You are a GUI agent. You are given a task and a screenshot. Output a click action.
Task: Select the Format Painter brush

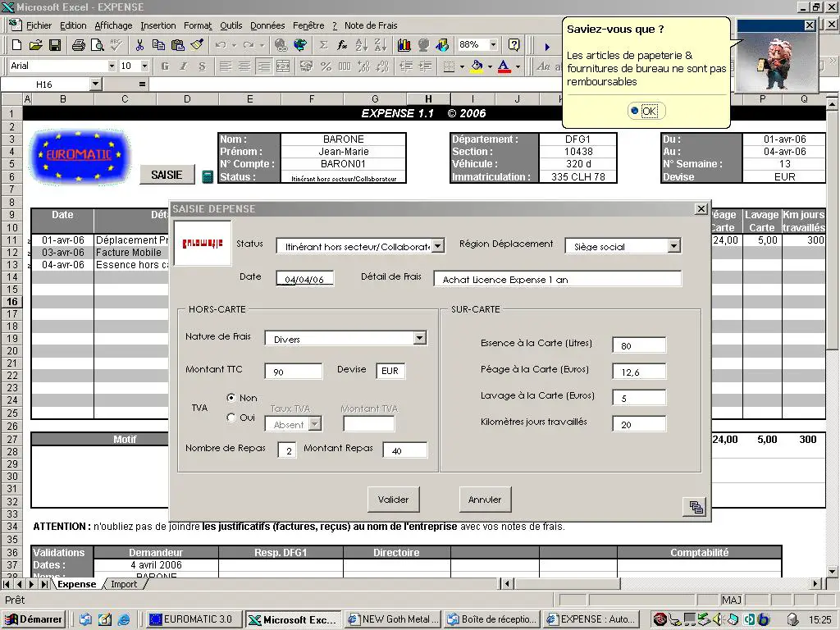pos(197,46)
